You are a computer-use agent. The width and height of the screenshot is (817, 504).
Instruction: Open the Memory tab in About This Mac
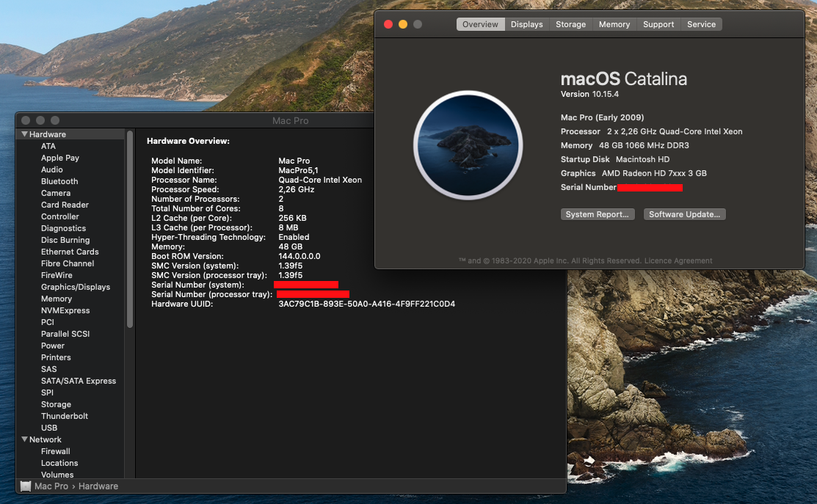click(x=614, y=24)
